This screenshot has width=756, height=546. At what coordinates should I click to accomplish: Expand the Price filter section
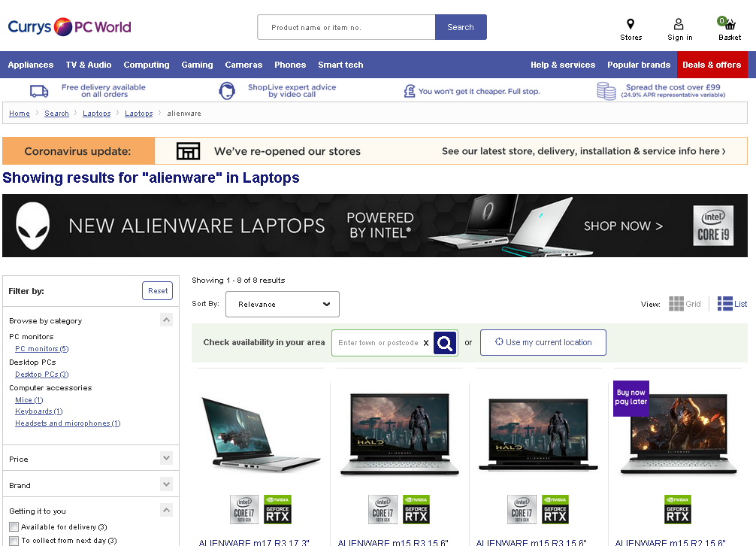(x=166, y=458)
